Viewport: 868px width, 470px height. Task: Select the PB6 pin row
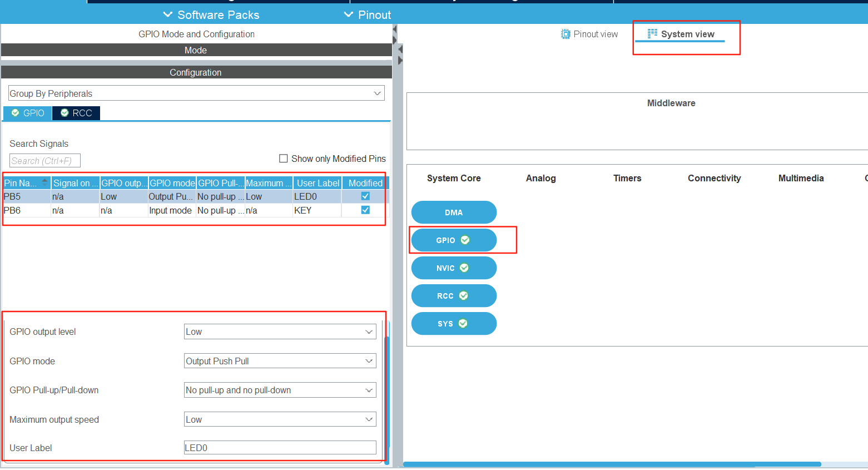point(196,210)
